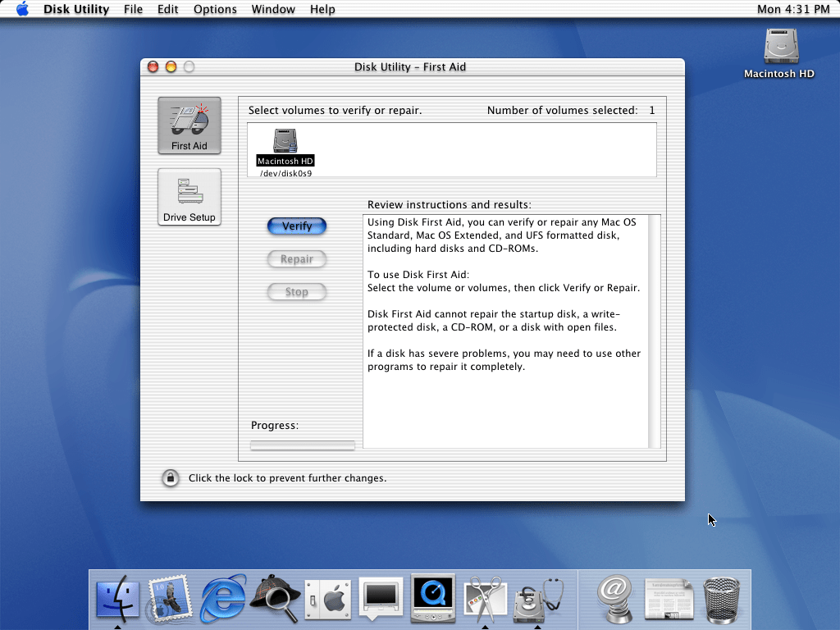
Task: Click the Verify button
Action: click(x=297, y=226)
